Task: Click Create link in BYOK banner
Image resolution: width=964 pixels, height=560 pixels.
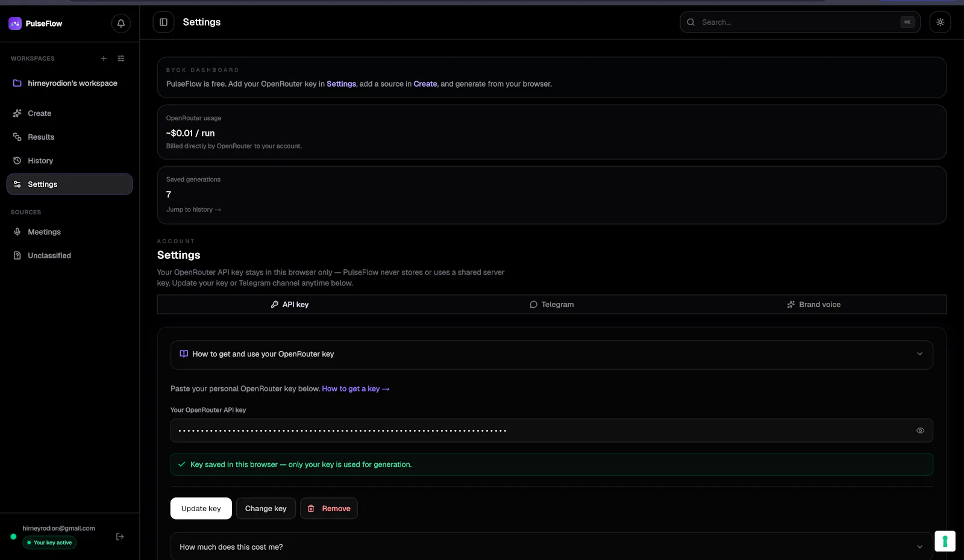Action: pyautogui.click(x=425, y=84)
